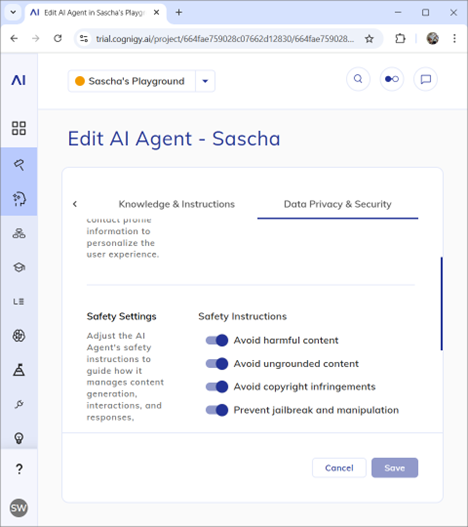Screen dimensions: 468x527
Task: Open the globe network icon in sidebar
Action: click(x=19, y=335)
